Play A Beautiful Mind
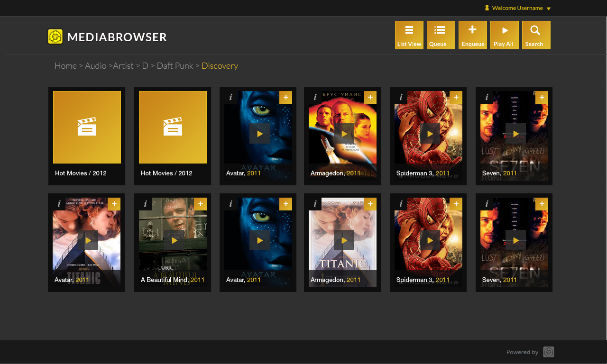 (175, 240)
